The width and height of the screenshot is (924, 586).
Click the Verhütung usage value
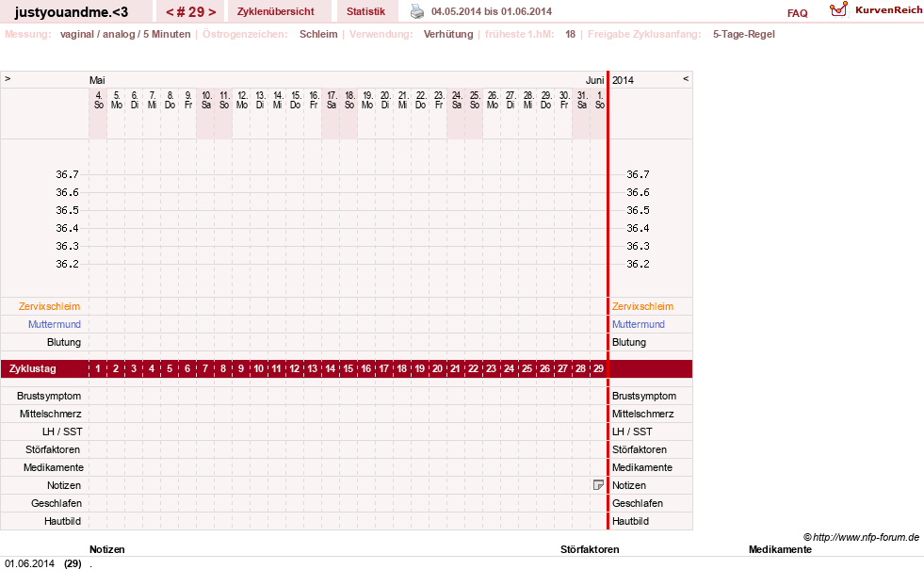(447, 34)
